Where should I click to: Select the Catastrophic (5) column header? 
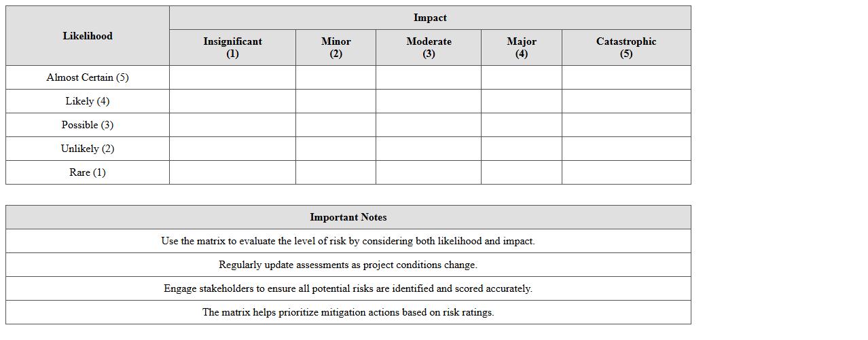pyautogui.click(x=626, y=48)
